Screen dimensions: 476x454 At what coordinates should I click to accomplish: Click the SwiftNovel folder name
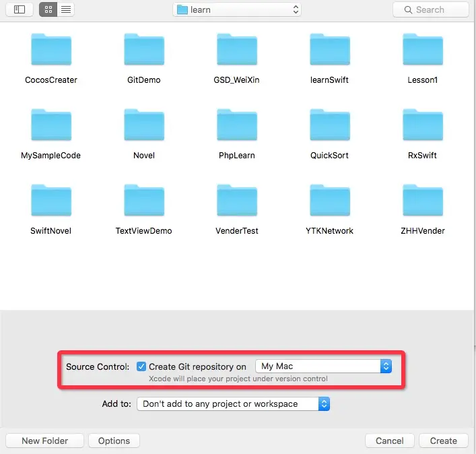click(50, 231)
